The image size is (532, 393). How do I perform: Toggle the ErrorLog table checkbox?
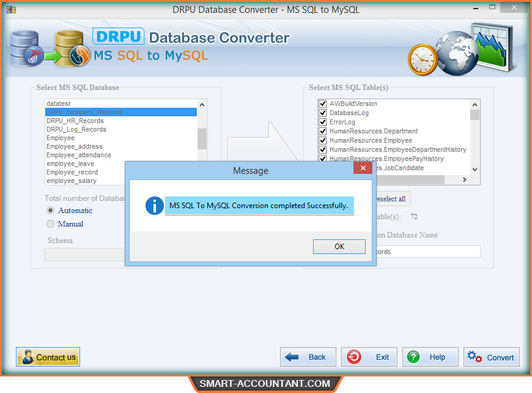click(x=323, y=122)
